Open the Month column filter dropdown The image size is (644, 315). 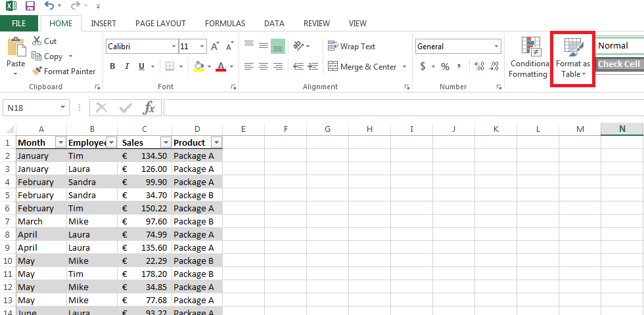60,142
